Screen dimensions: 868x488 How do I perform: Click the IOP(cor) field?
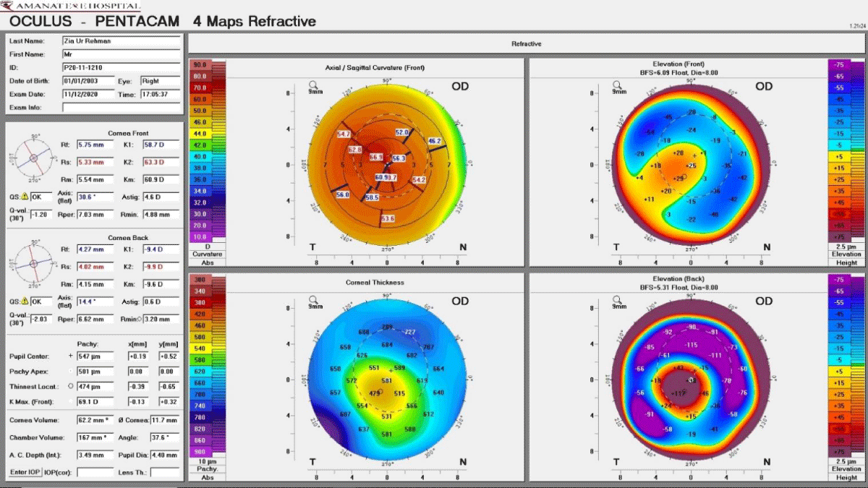tap(95, 472)
